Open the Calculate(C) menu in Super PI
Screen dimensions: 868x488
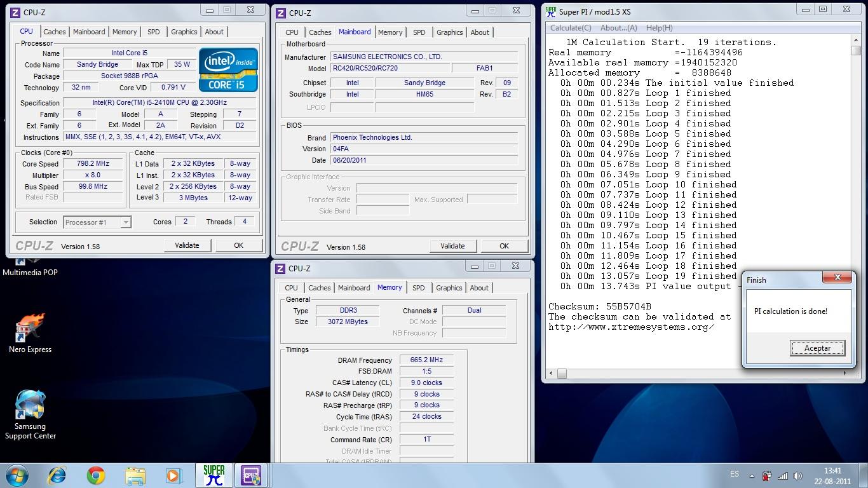pyautogui.click(x=571, y=28)
